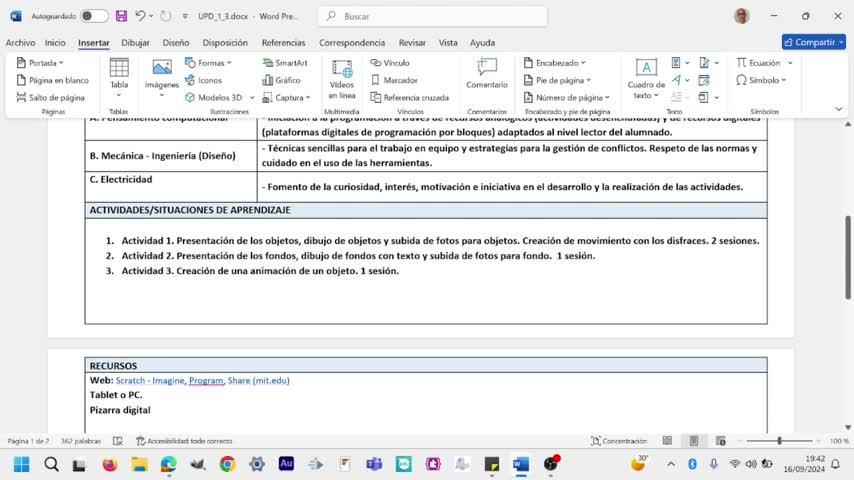Insert a table using the Tabla icon
This screenshot has width=854, height=480.
tap(119, 68)
